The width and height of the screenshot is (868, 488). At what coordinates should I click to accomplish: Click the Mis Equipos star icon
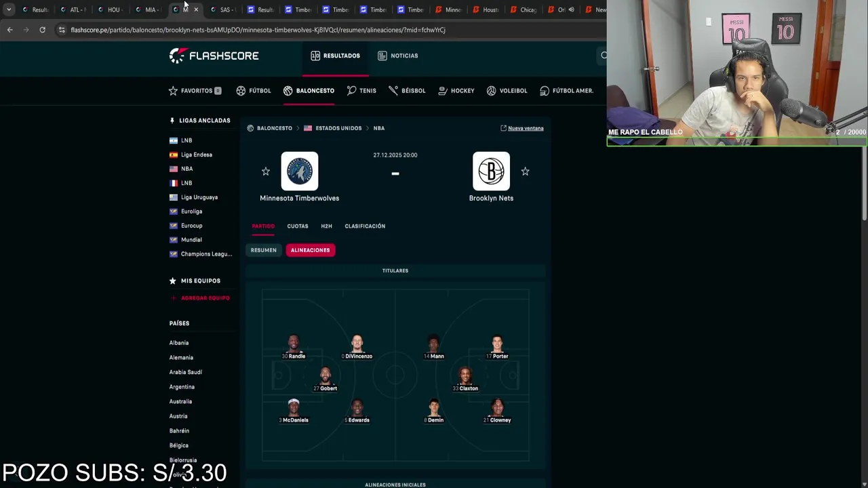click(x=173, y=281)
